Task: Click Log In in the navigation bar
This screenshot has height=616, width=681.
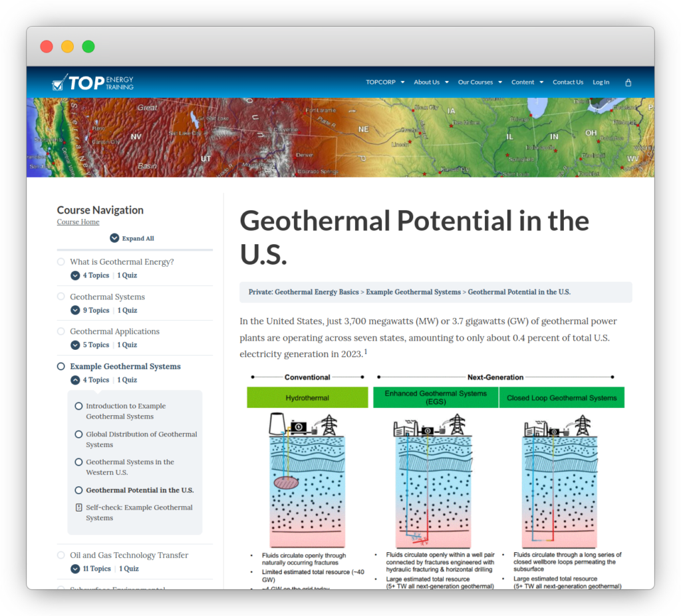Action: [601, 82]
